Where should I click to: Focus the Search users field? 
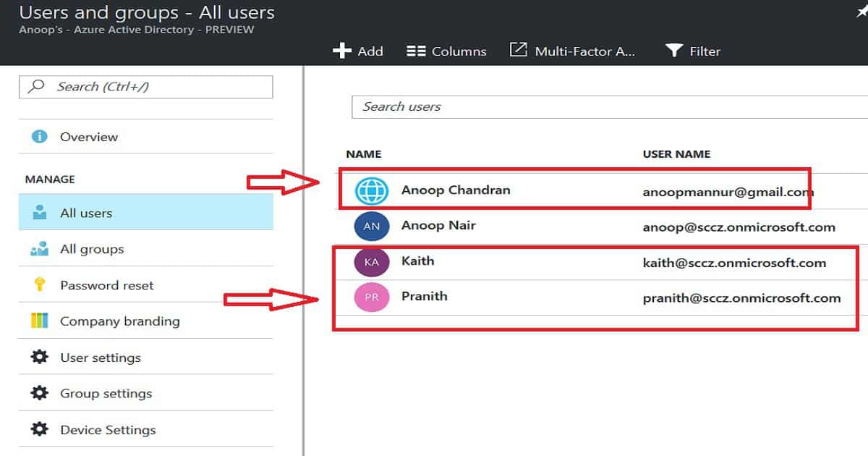click(610, 106)
